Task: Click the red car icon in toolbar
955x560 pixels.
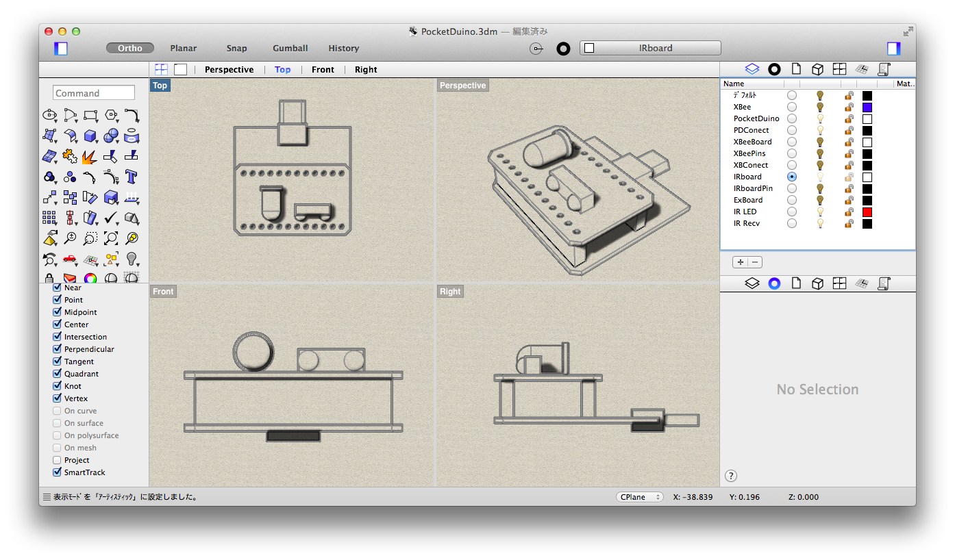Action: click(70, 259)
